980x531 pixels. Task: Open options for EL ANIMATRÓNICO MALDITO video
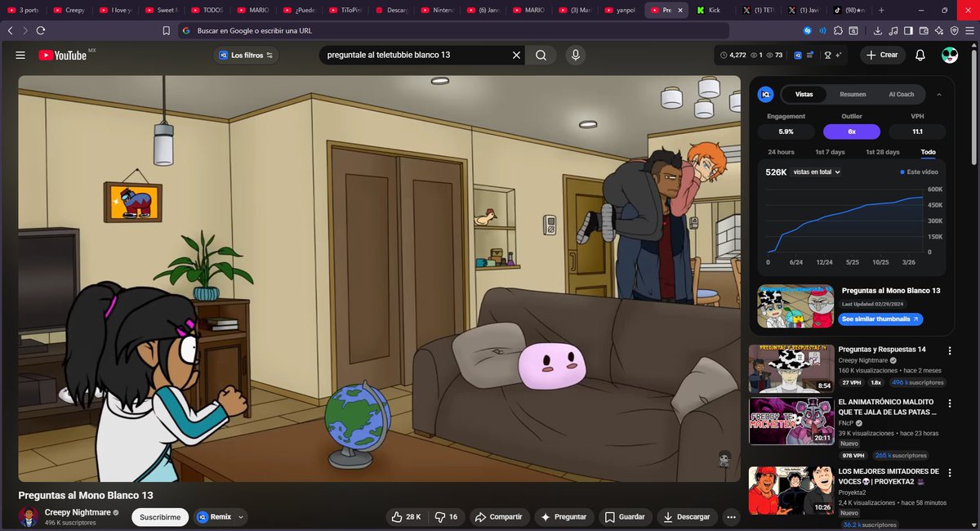pyautogui.click(x=950, y=404)
